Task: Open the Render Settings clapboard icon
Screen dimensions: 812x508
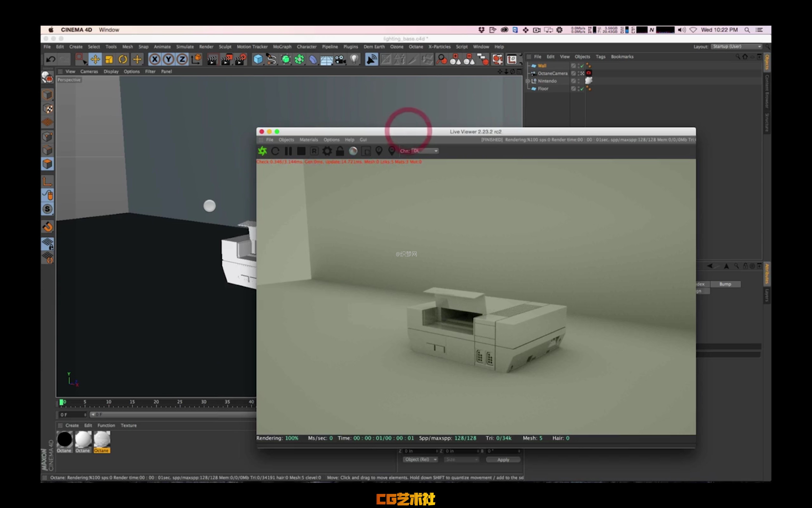Action: (241, 60)
